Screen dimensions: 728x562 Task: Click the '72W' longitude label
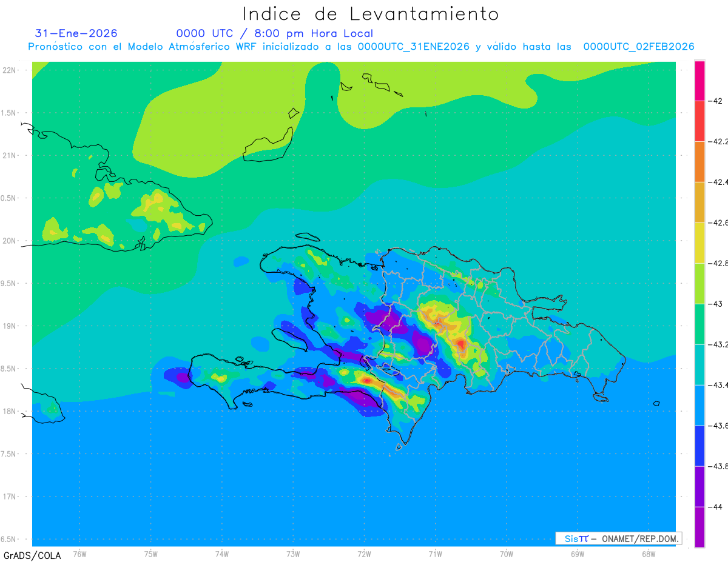click(x=364, y=554)
